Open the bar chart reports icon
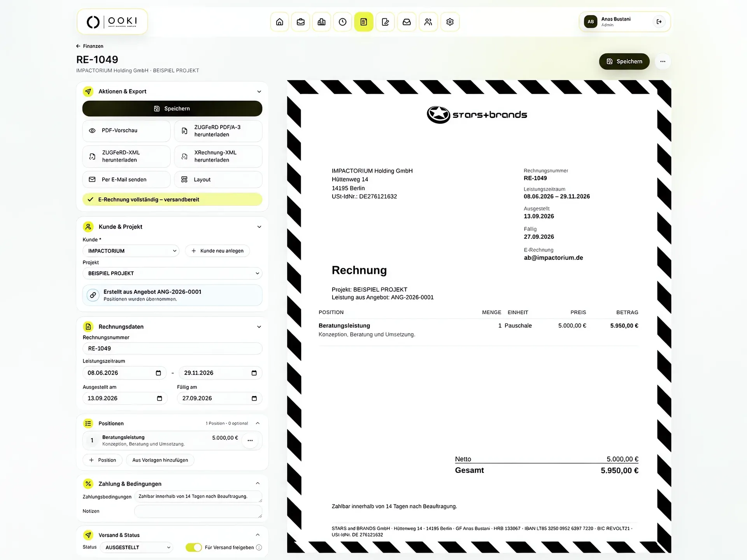This screenshot has width=747, height=560. tap(322, 22)
